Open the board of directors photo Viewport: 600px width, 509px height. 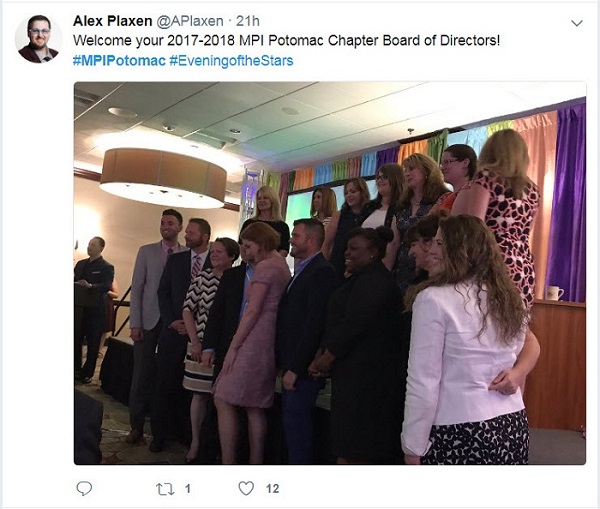330,273
